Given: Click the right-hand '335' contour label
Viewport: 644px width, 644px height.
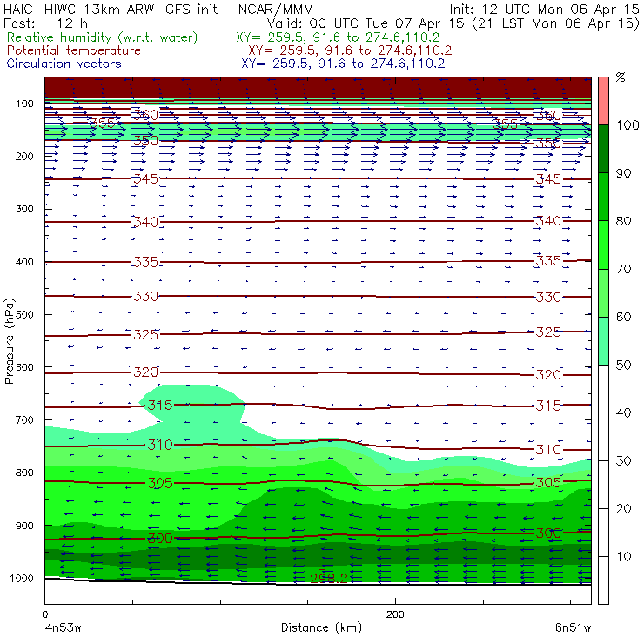Looking at the screenshot, I should (x=548, y=260).
